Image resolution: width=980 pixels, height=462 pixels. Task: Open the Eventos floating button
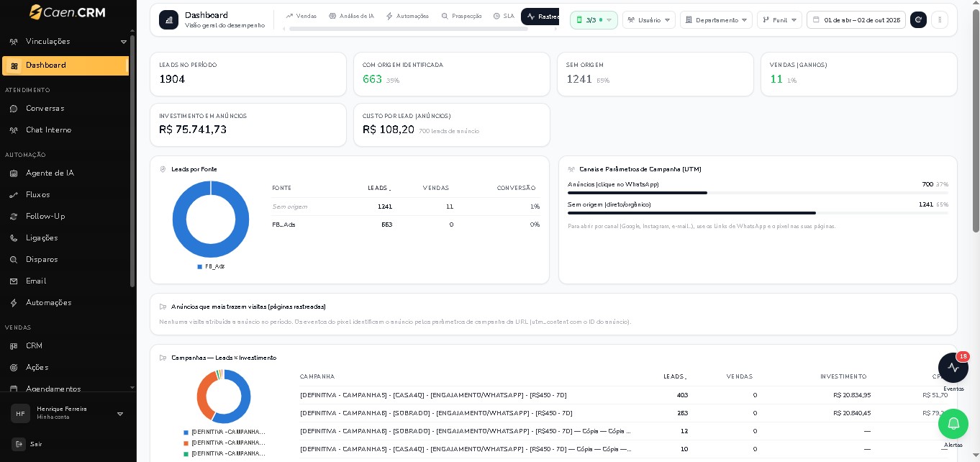[x=953, y=368]
